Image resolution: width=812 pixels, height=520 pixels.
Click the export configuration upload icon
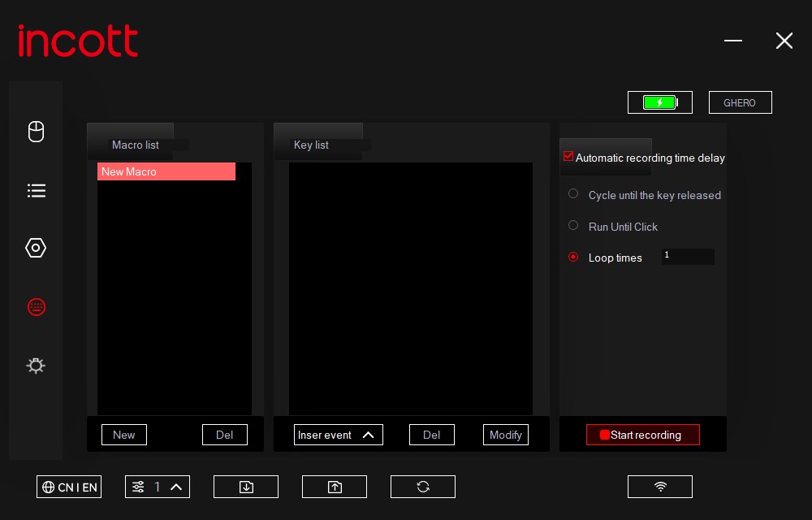[x=335, y=487]
